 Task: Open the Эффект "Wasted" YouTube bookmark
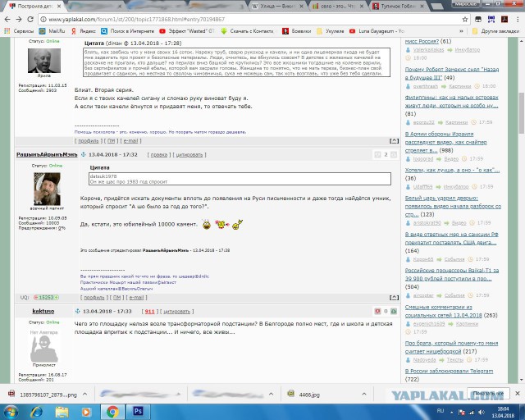point(187,31)
